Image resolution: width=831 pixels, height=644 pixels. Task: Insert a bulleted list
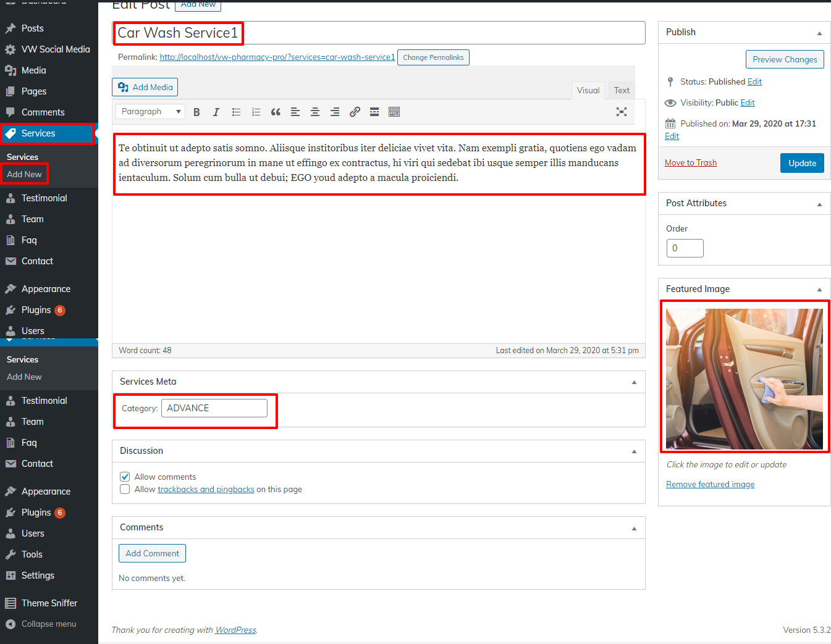tap(236, 112)
